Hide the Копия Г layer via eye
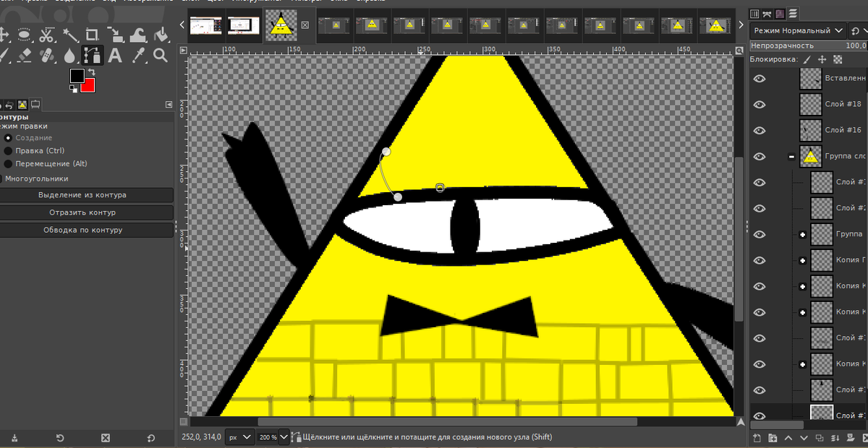Image resolution: width=868 pixels, height=448 pixels. point(759,260)
